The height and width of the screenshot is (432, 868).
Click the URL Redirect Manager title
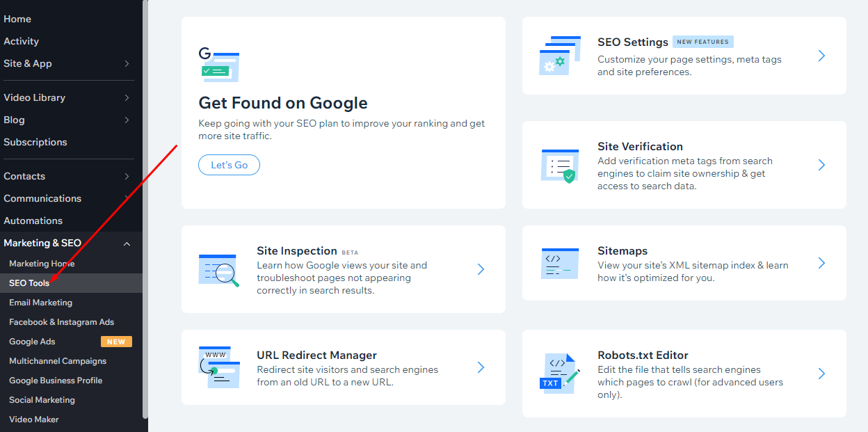316,355
